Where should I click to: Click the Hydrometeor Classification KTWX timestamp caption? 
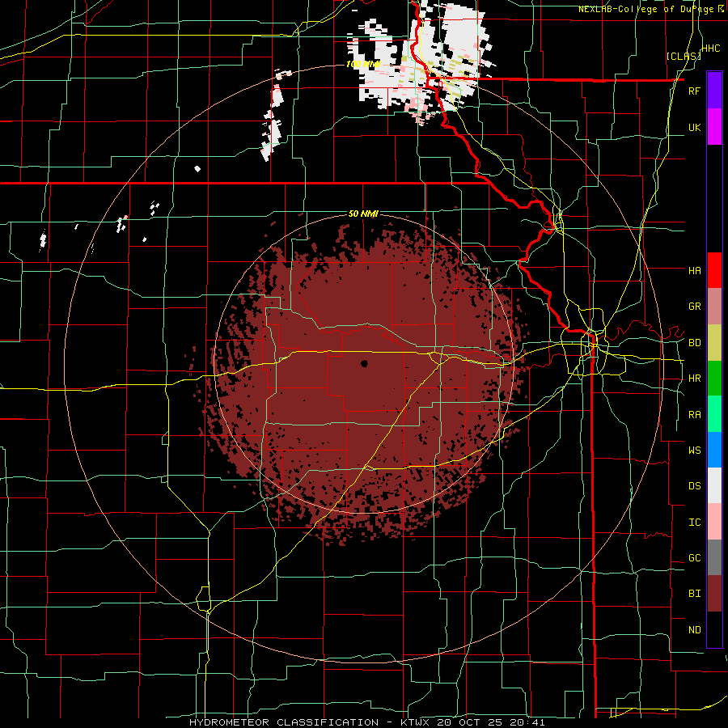pyautogui.click(x=366, y=722)
